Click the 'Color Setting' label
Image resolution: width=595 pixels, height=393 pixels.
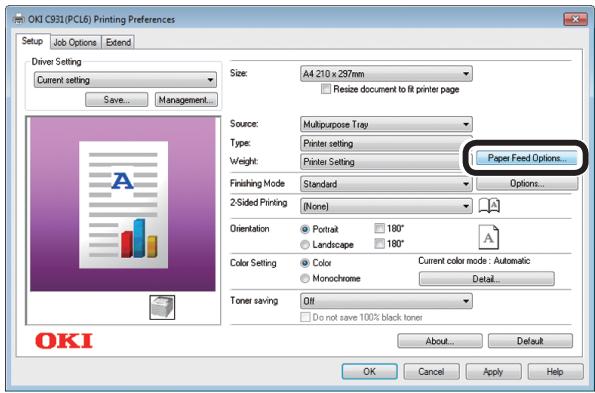coord(253,263)
